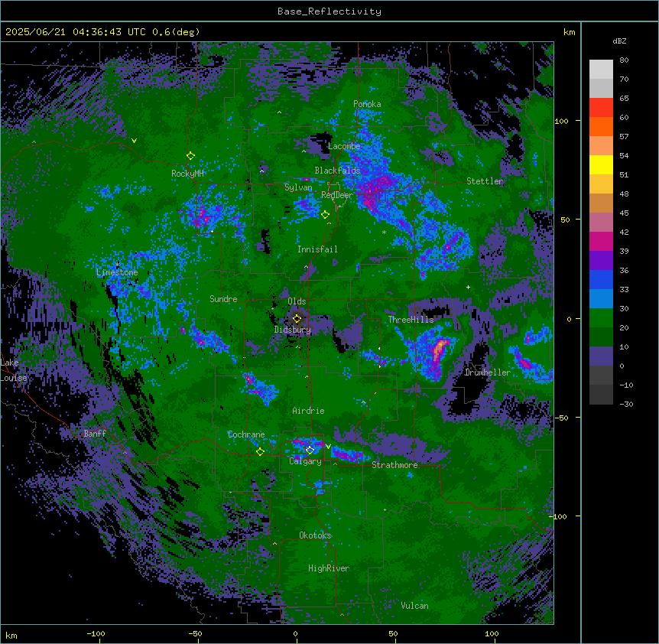The image size is (659, 644).
Task: Click the Banff label
Action: point(95,434)
